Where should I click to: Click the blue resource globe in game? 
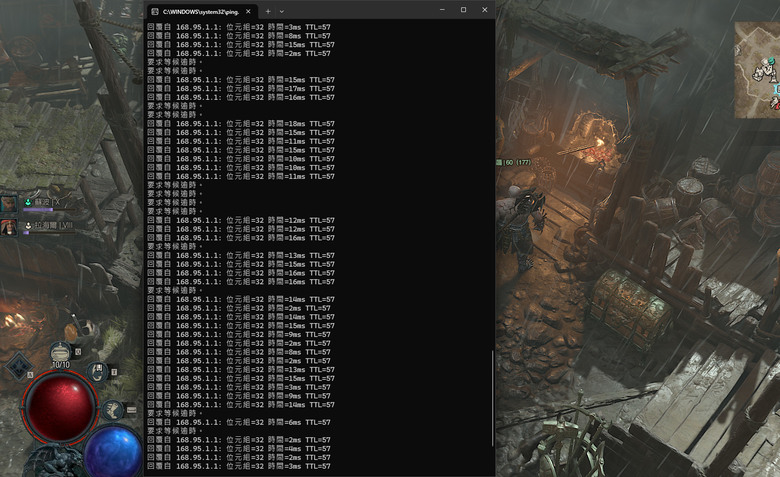(x=113, y=453)
